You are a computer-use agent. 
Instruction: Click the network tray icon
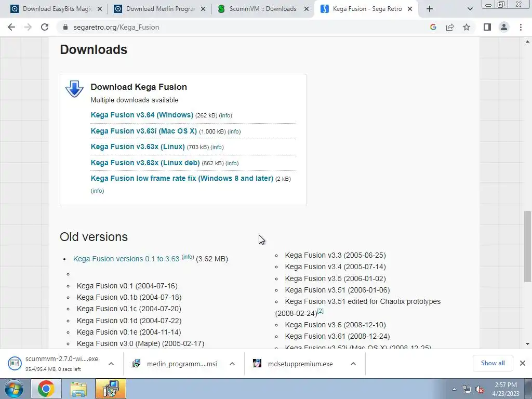(467, 389)
